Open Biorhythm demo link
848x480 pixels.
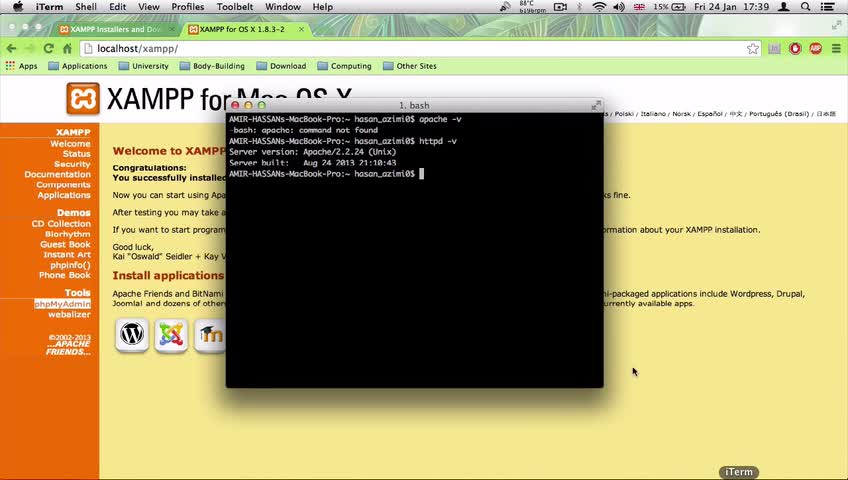[68, 234]
